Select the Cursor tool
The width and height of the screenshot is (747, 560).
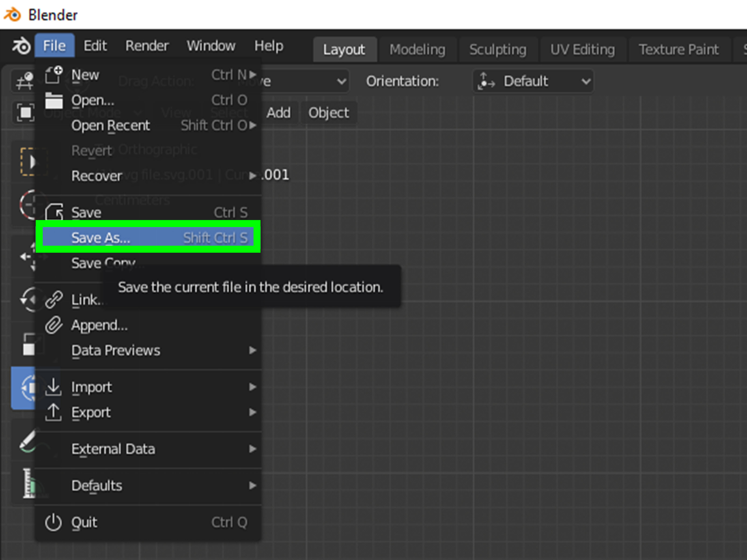(x=27, y=205)
